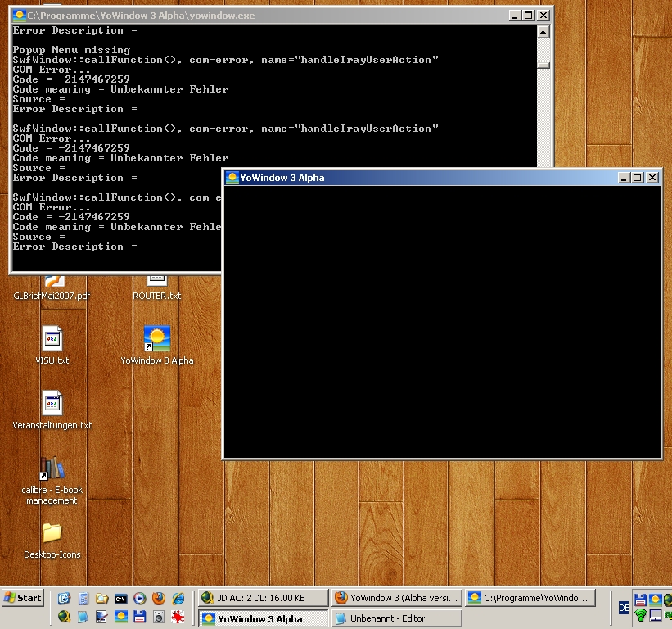Switch to Firefox YoWindow 3 taskbar button
Image resolution: width=672 pixels, height=629 pixels.
coord(397,598)
